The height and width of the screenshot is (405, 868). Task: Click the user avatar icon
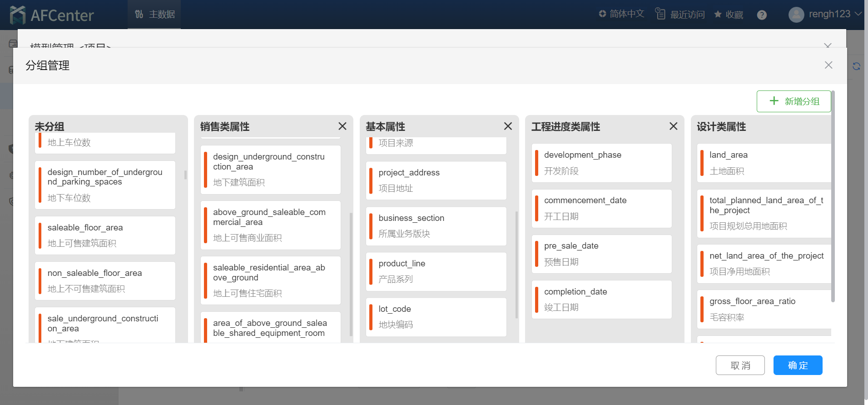796,15
